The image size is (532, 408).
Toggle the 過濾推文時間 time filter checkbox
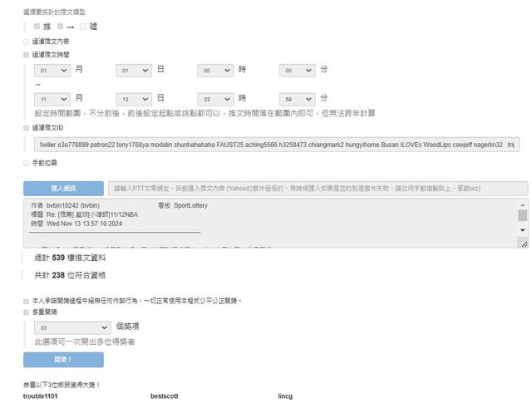26,54
